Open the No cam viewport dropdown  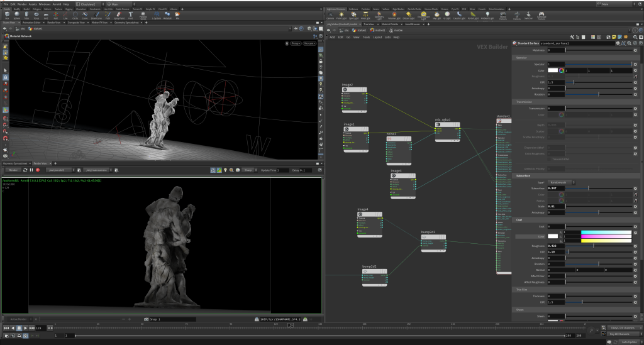point(309,44)
